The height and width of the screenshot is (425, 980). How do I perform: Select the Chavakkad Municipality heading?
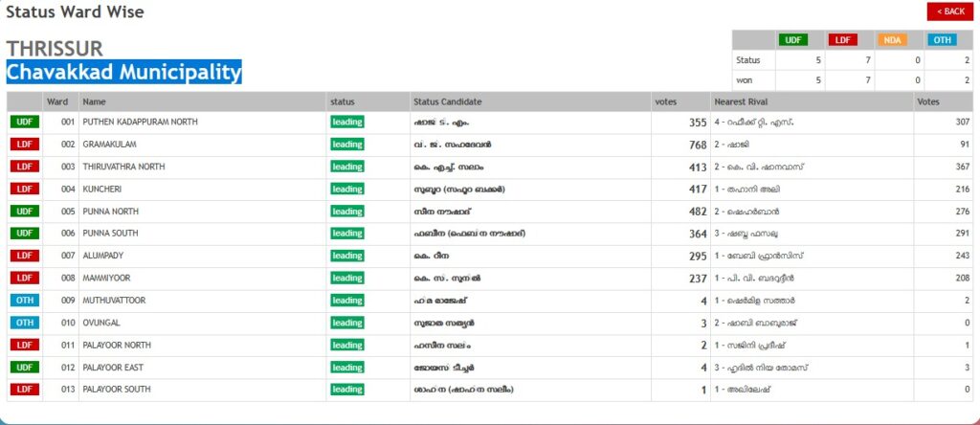coord(123,73)
